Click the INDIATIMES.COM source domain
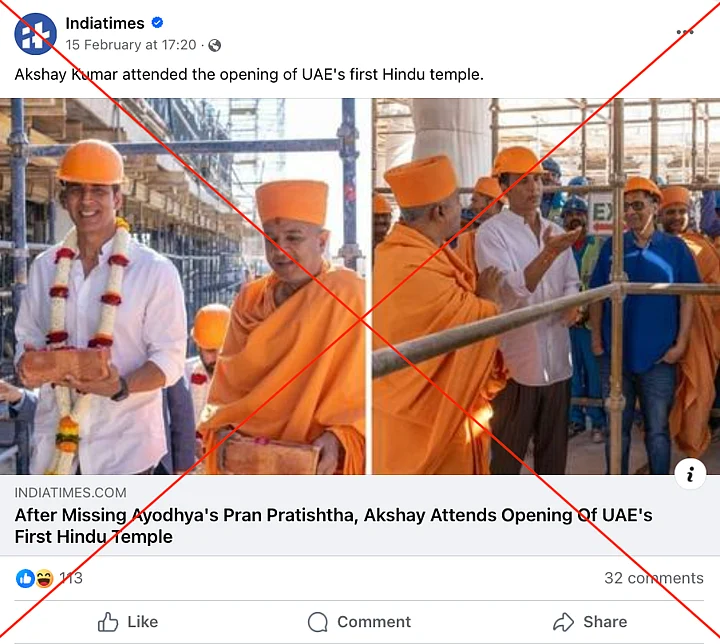 (70, 492)
